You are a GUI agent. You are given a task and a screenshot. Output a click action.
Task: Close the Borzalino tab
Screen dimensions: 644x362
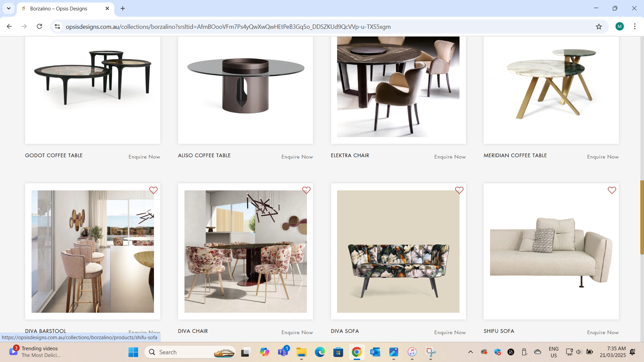click(107, 8)
